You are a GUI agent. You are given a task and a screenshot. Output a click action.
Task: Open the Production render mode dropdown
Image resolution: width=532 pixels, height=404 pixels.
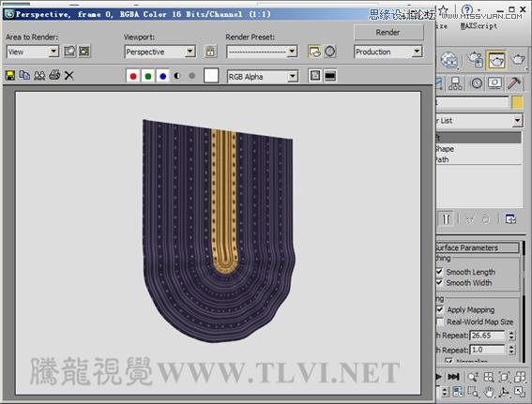pos(388,52)
